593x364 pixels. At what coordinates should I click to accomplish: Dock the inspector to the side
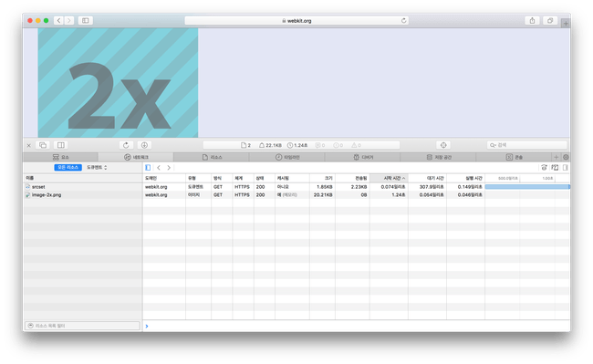[x=60, y=145]
